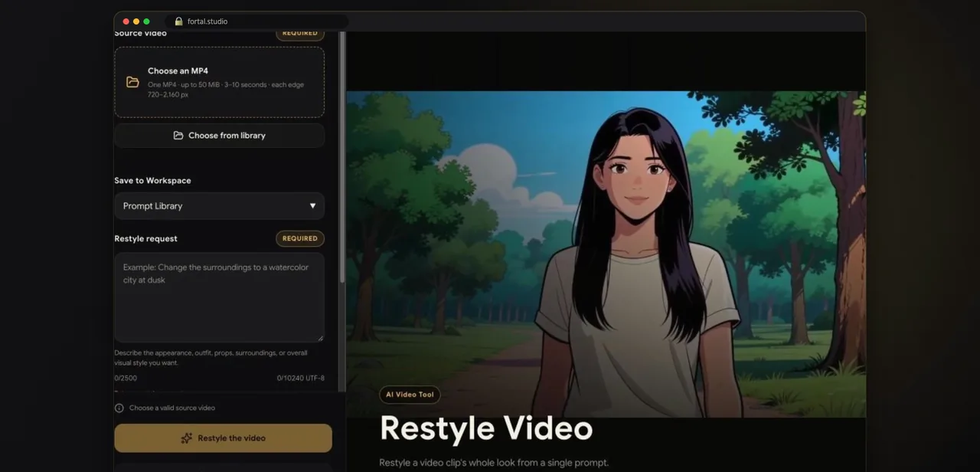Image resolution: width=980 pixels, height=472 pixels.
Task: Click the 0/2500 character counter
Action: coord(126,378)
